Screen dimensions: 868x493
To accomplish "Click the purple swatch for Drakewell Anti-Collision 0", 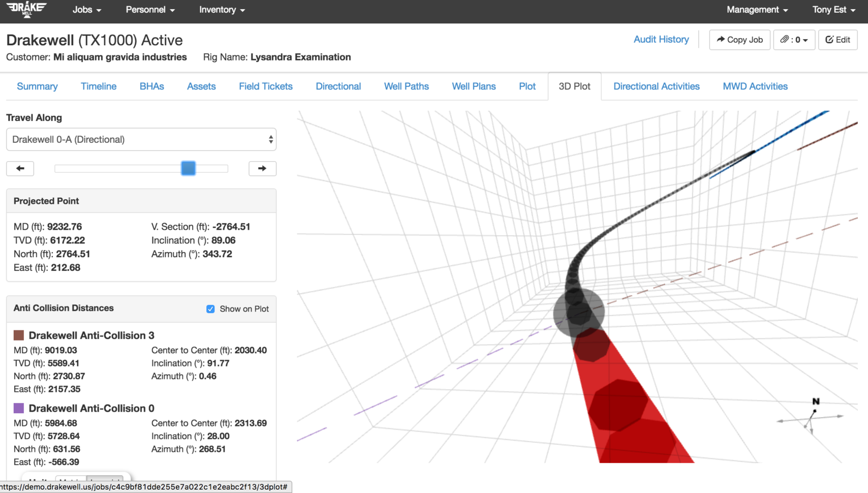I will pos(19,408).
